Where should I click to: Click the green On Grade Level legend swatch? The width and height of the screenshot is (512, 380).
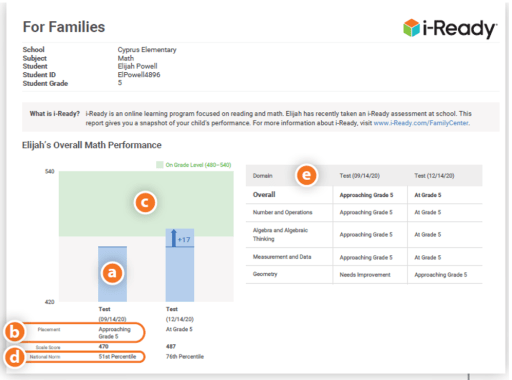pyautogui.click(x=160, y=165)
